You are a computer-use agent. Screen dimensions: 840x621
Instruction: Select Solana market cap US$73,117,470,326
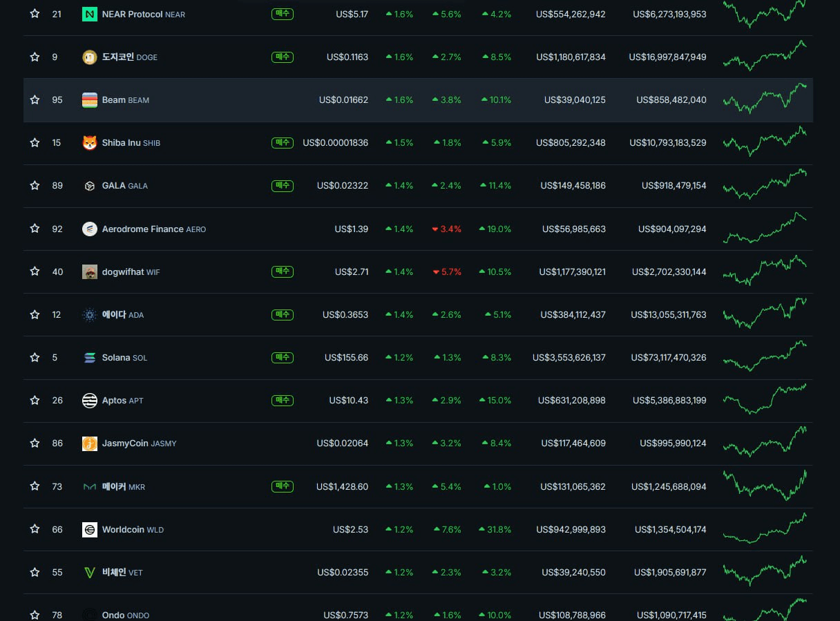(x=669, y=357)
